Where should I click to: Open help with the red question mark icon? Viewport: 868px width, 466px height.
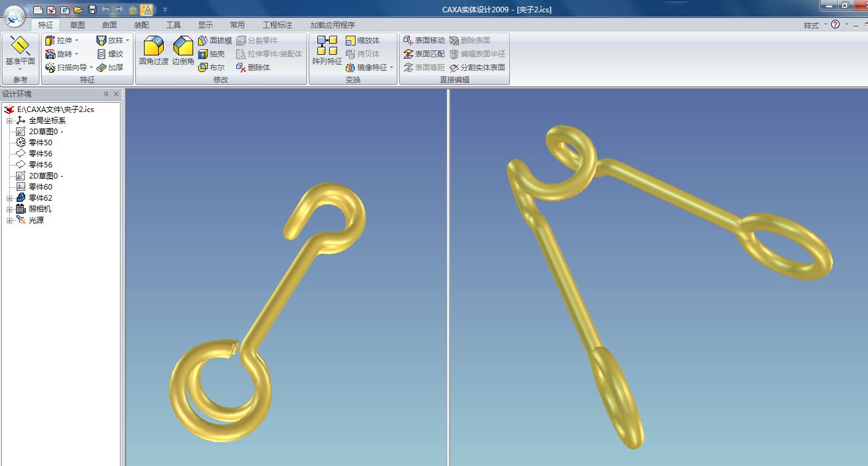(835, 25)
